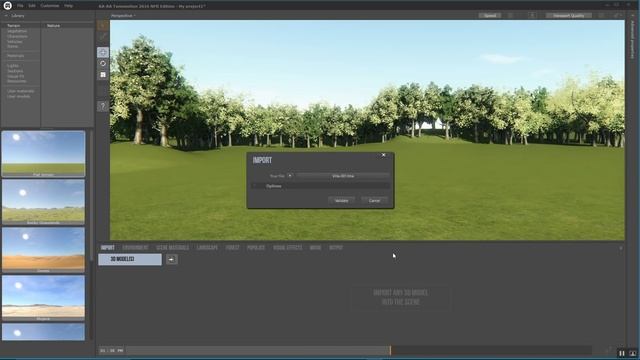Select User materials in library
The width and height of the screenshot is (640, 360).
click(20, 91)
